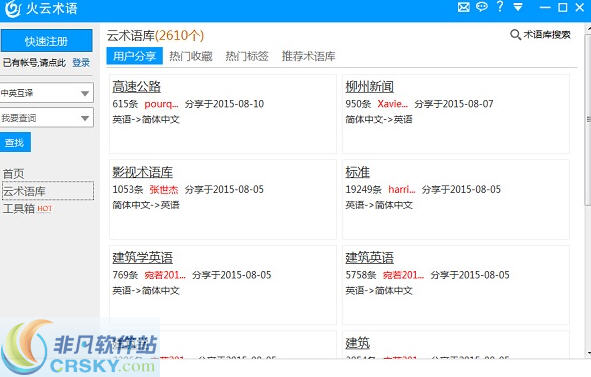This screenshot has width=591, height=377.
Task: Click user 宛若201... on 建筑学英语 card
Action: (165, 275)
